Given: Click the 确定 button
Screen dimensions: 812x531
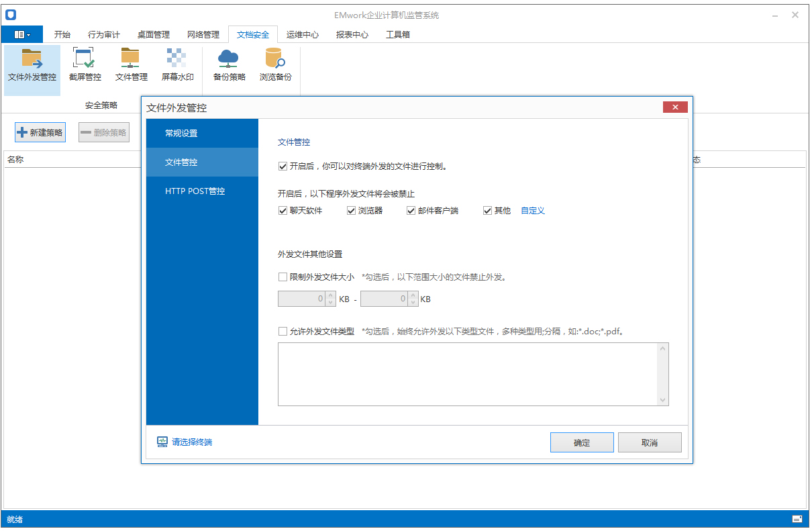Looking at the screenshot, I should point(581,442).
